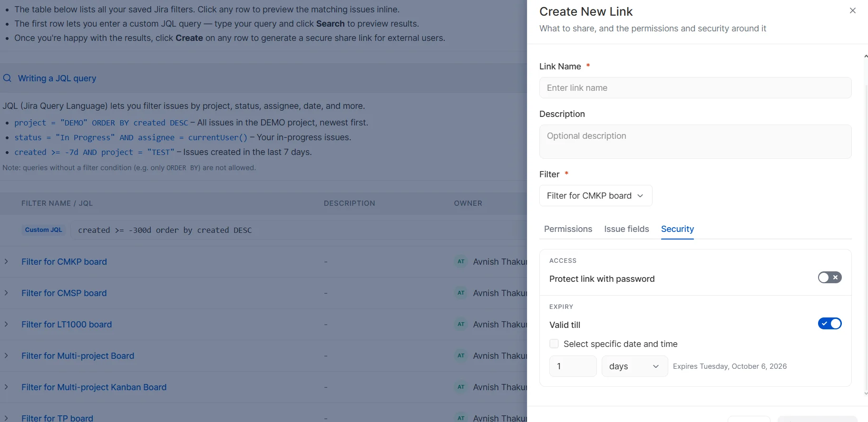Screen dimensions: 868x422
Task: Click the AT avatar in CMKP board row
Action: point(461,261)
